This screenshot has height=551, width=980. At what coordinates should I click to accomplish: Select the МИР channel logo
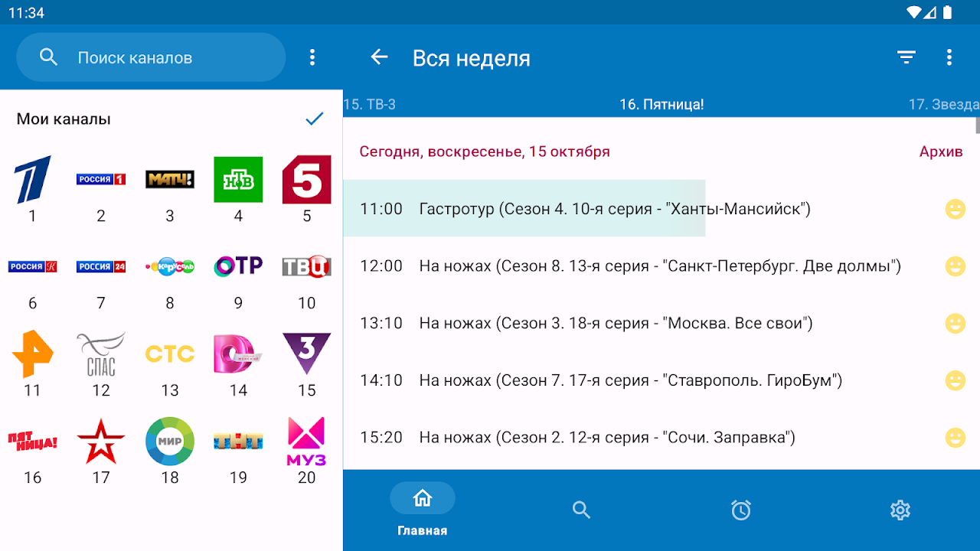click(170, 442)
